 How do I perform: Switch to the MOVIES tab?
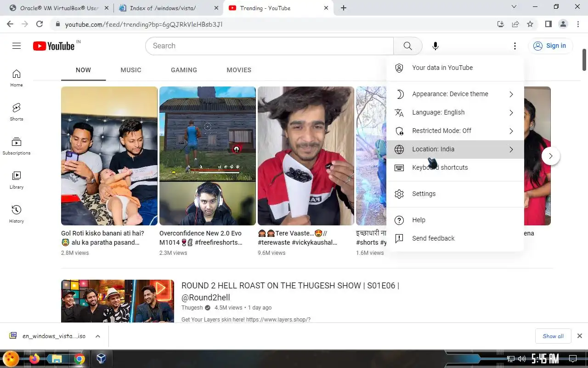pos(239,70)
